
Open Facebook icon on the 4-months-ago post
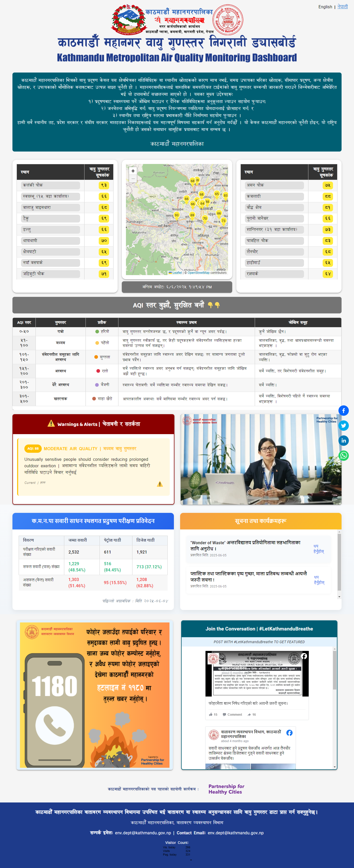(x=289, y=733)
